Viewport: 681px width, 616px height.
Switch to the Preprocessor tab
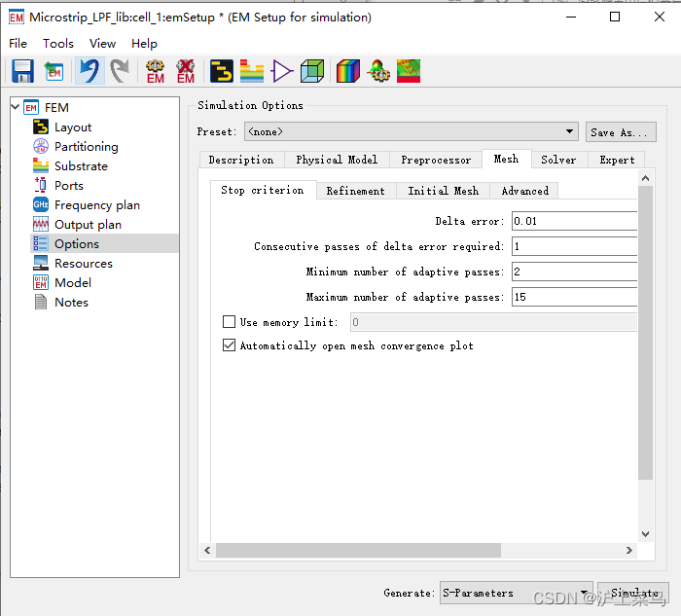(x=436, y=160)
